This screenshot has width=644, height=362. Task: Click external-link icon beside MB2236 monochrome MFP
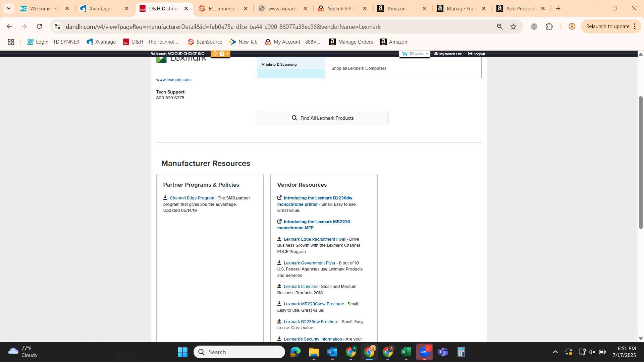(x=279, y=221)
